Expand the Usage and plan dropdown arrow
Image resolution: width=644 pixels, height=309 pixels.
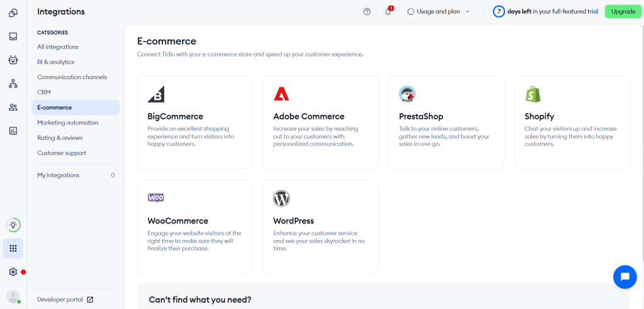(467, 12)
